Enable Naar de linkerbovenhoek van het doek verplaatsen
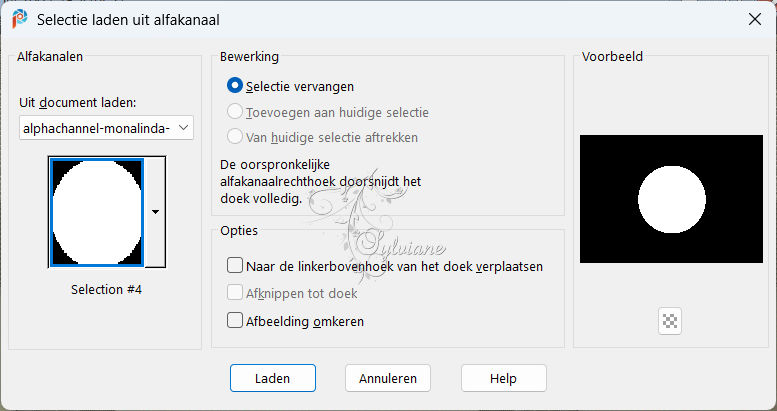The width and height of the screenshot is (777, 411). click(234, 266)
